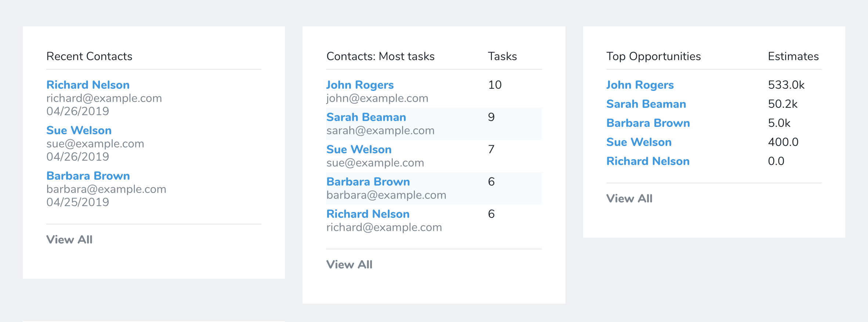
Task: Click the Estimates column header
Action: (793, 56)
